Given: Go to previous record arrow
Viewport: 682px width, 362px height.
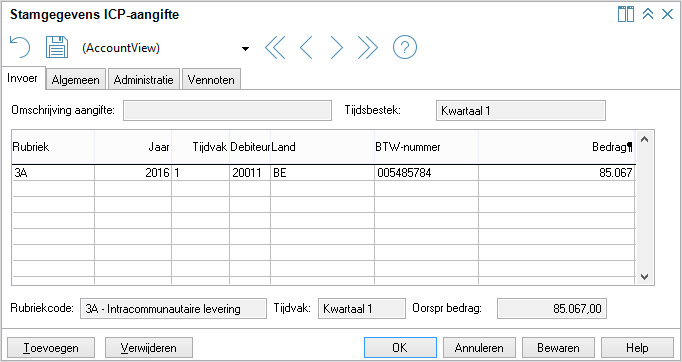Looking at the screenshot, I should (x=306, y=47).
